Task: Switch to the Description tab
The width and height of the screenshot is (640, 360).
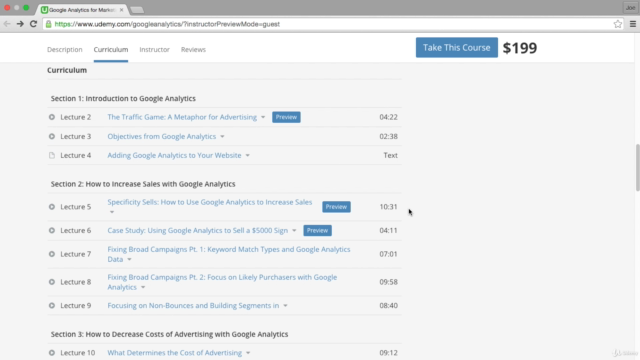Action: 64,49
